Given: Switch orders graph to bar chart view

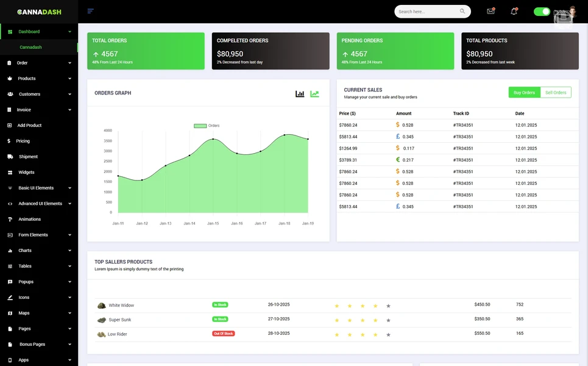Looking at the screenshot, I should 299,93.
